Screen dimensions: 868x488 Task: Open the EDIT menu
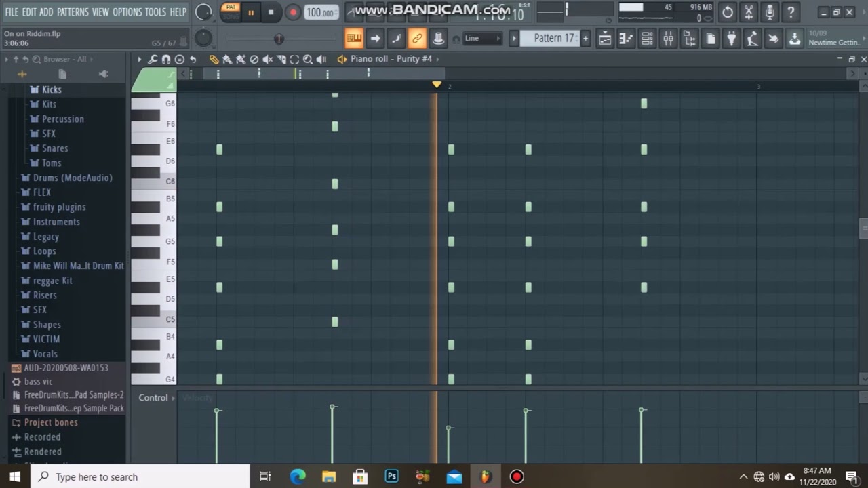[x=29, y=12]
